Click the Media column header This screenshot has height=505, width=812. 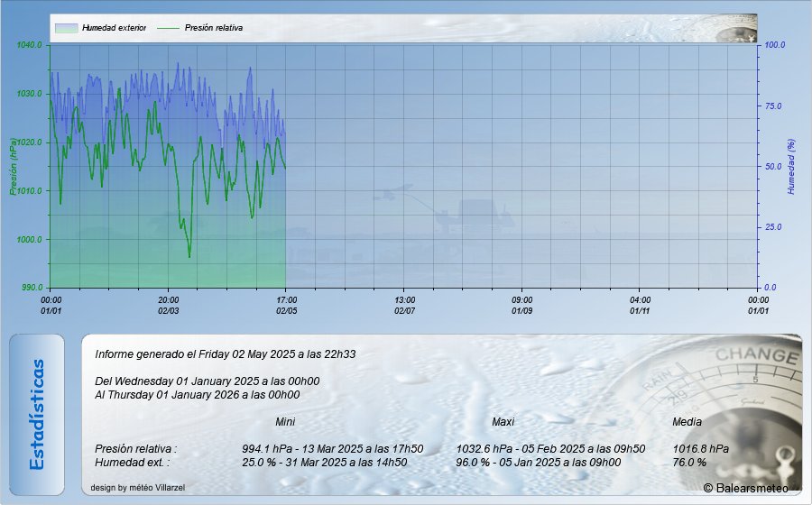(x=687, y=422)
